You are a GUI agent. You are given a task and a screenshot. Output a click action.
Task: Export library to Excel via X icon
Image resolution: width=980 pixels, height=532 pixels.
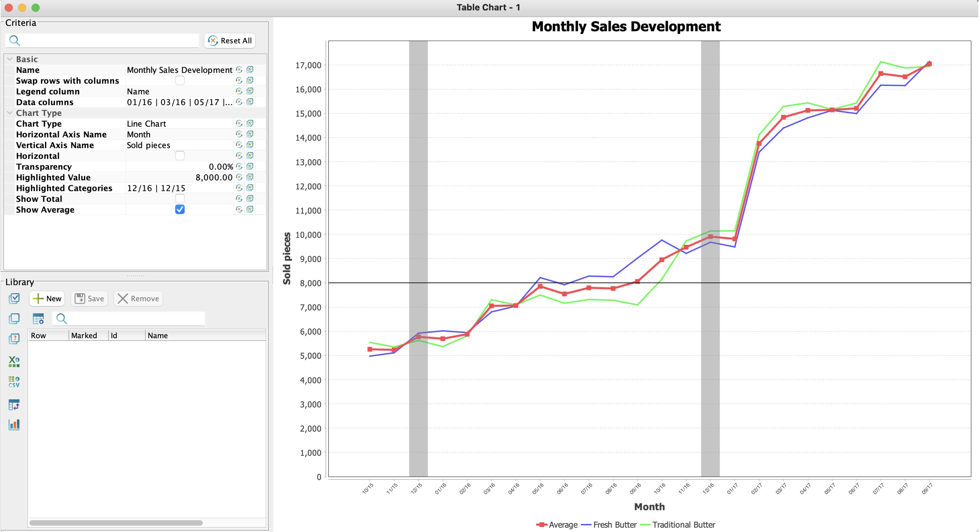14,361
